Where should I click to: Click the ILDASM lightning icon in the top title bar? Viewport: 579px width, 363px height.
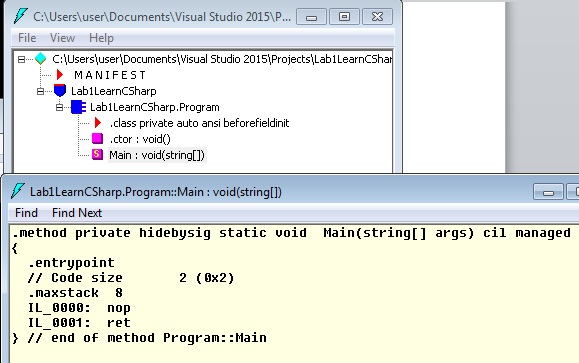coord(20,17)
